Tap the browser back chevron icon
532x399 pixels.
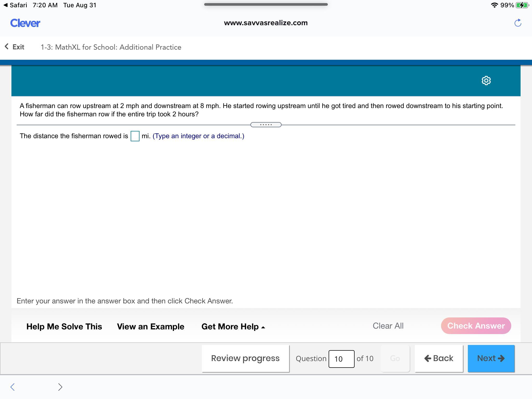click(12, 387)
